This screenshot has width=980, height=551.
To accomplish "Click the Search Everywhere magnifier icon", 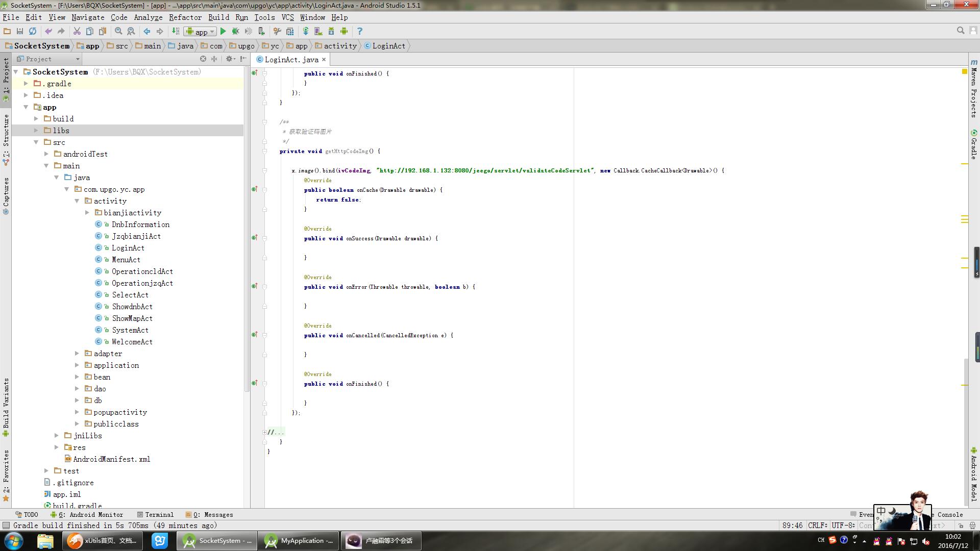I will click(961, 31).
